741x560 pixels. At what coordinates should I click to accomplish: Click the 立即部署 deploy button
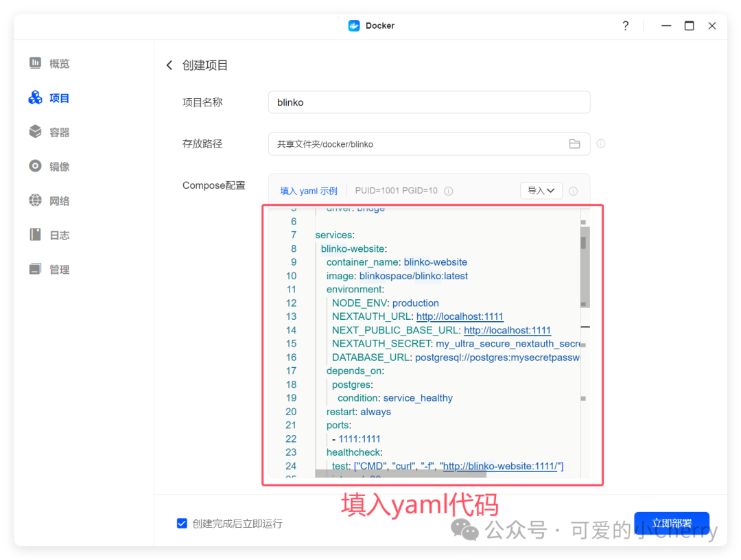coord(672,523)
